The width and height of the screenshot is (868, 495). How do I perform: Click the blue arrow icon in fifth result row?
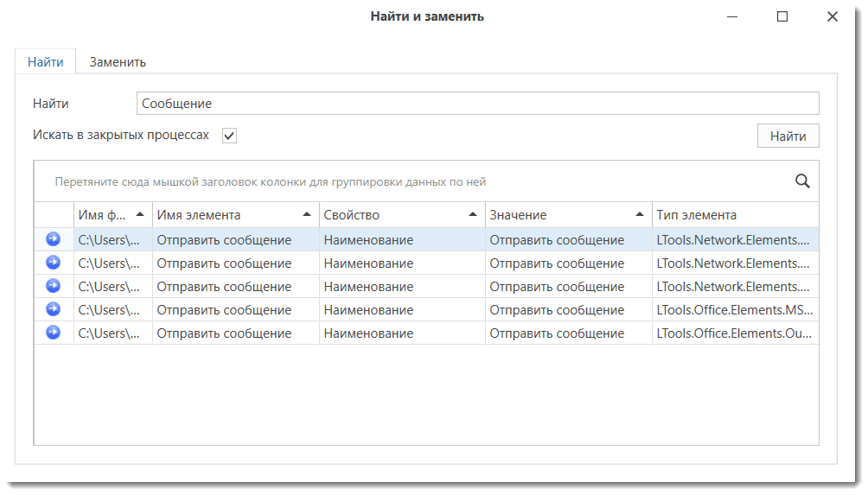pos(54,333)
